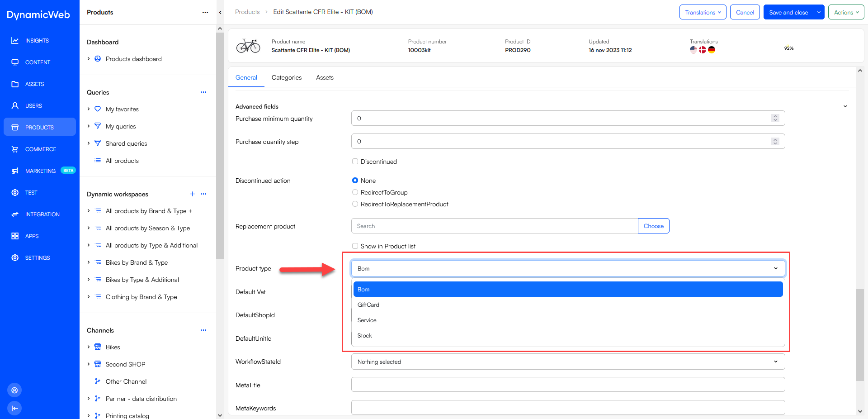Collapse main navigation with arrow icon
This screenshot has width=868, height=419.
[x=14, y=408]
